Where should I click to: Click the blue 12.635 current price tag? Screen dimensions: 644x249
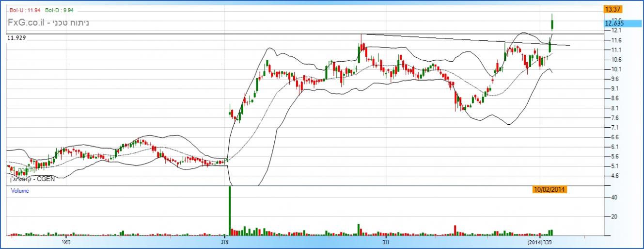[x=613, y=23]
